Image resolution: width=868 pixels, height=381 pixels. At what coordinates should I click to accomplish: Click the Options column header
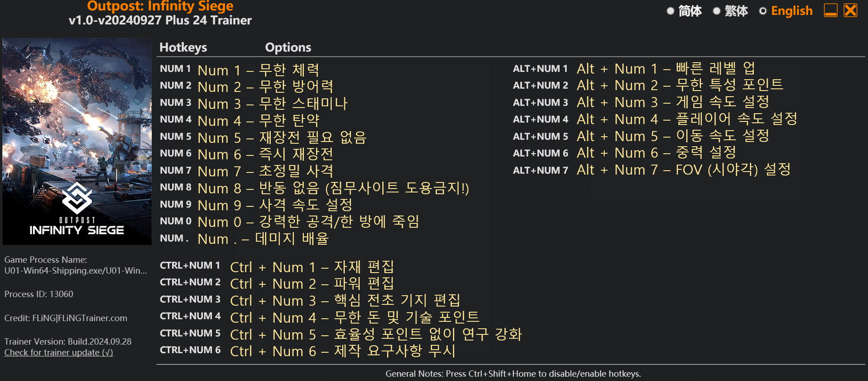(x=288, y=47)
